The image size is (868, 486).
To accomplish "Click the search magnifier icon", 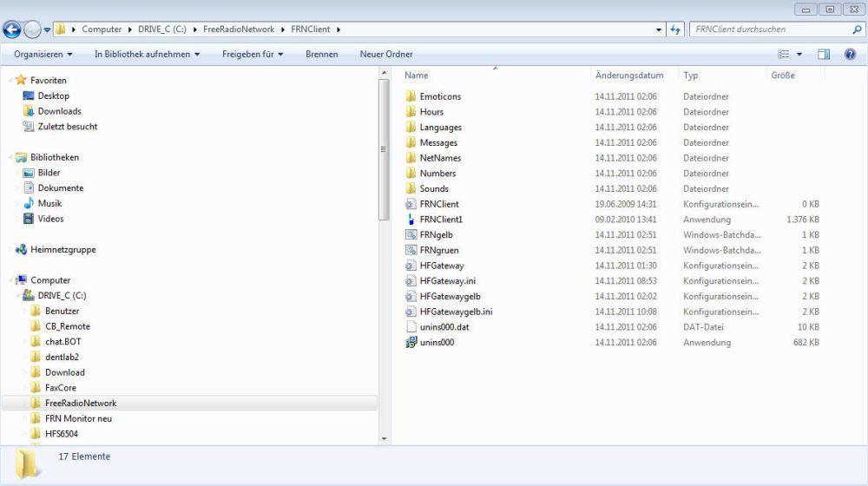I will tap(857, 30).
